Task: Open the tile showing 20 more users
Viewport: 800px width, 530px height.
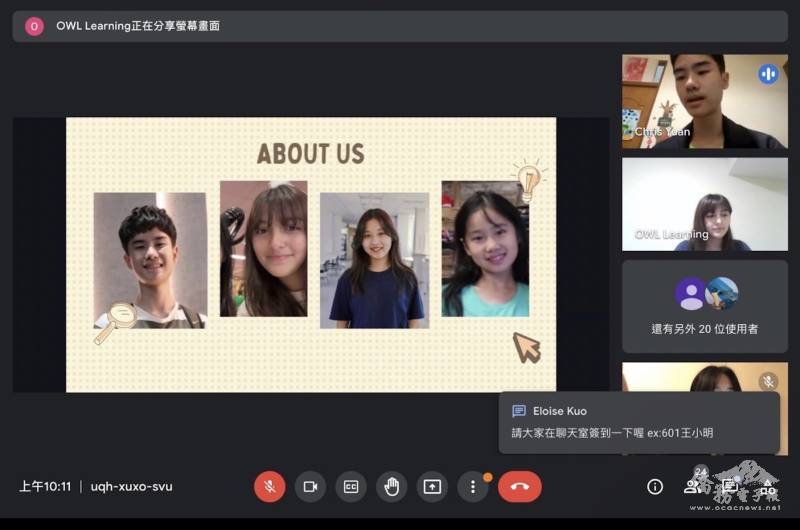Action: pyautogui.click(x=705, y=307)
